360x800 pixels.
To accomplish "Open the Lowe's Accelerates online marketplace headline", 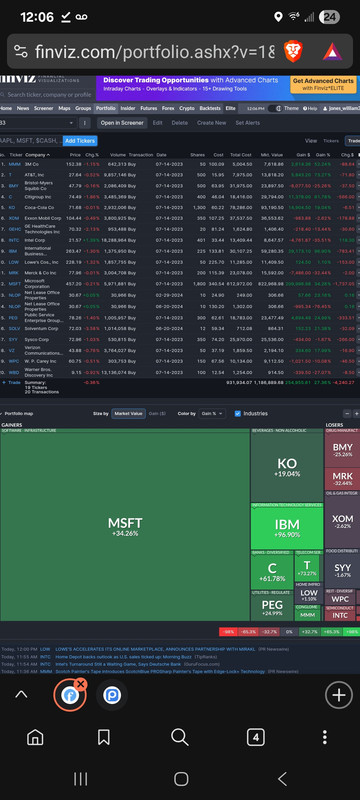I will (155, 649).
